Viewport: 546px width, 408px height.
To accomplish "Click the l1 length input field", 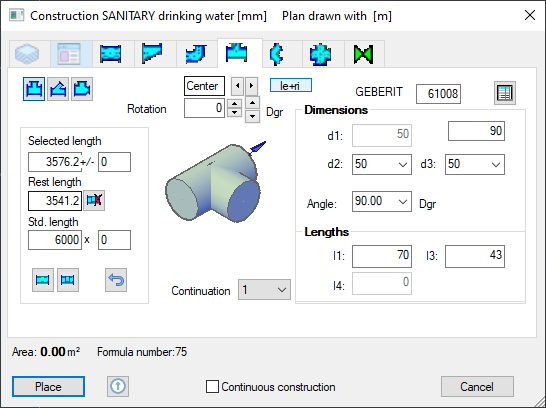I will (382, 256).
